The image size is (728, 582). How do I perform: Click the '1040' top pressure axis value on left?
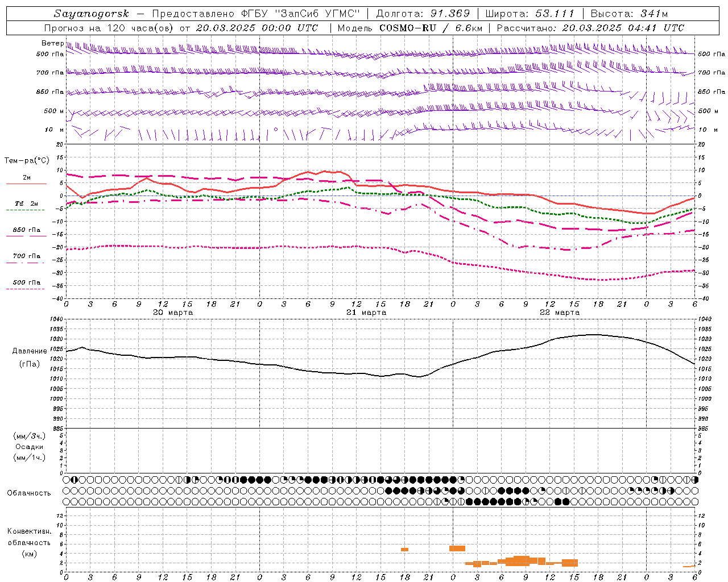pyautogui.click(x=57, y=319)
